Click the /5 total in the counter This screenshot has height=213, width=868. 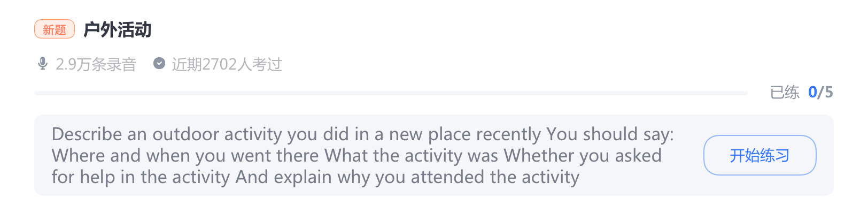(x=826, y=92)
